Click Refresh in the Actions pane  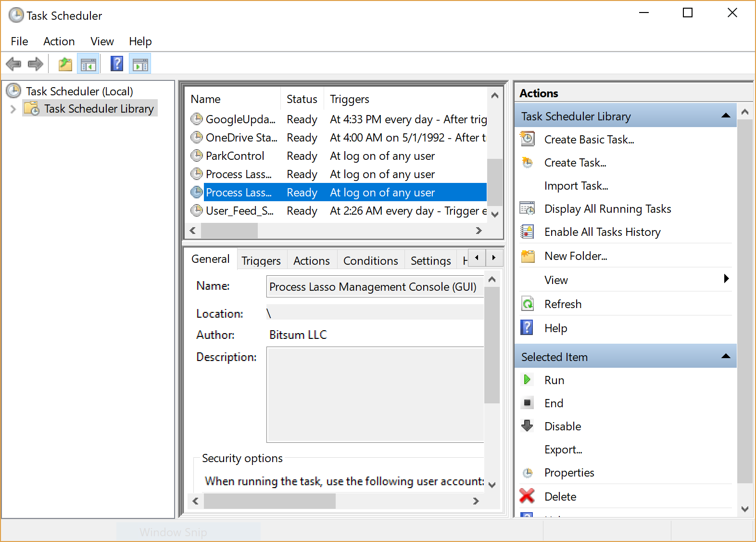[563, 304]
